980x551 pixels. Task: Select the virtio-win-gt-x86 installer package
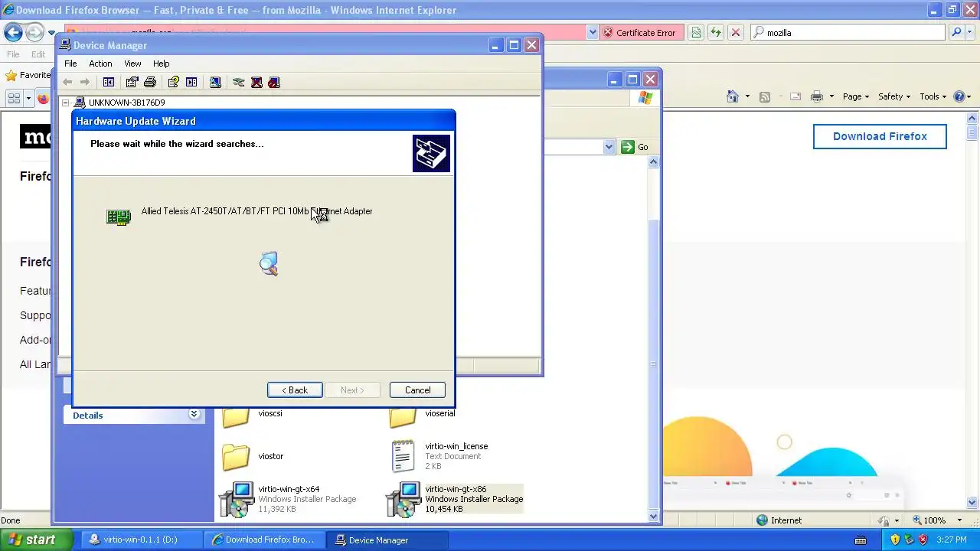point(456,499)
